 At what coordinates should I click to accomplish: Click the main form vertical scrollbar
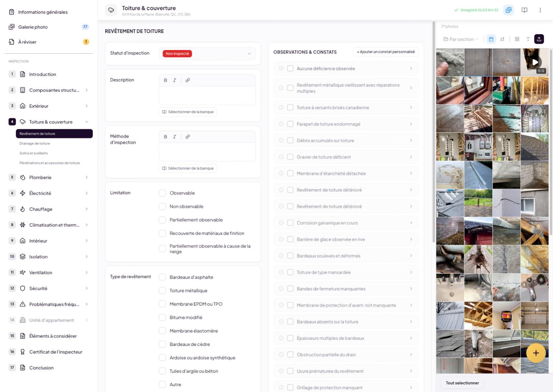[433, 131]
